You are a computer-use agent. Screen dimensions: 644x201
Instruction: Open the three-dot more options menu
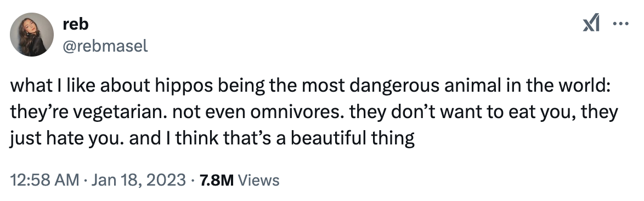pyautogui.click(x=620, y=24)
